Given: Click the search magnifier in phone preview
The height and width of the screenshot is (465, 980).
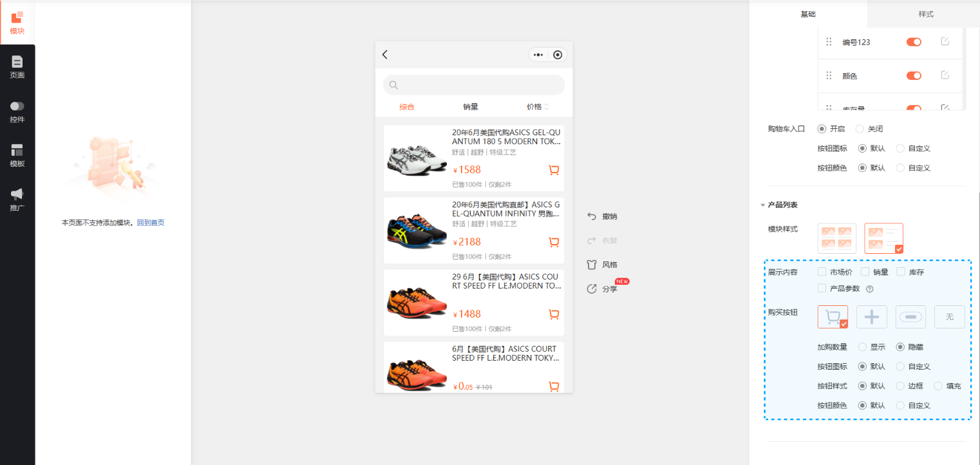Looking at the screenshot, I should tap(394, 85).
